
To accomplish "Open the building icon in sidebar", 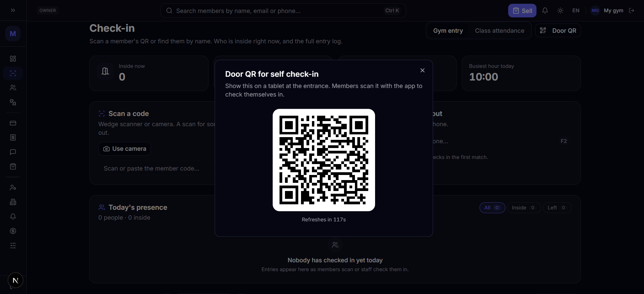I will (13, 202).
